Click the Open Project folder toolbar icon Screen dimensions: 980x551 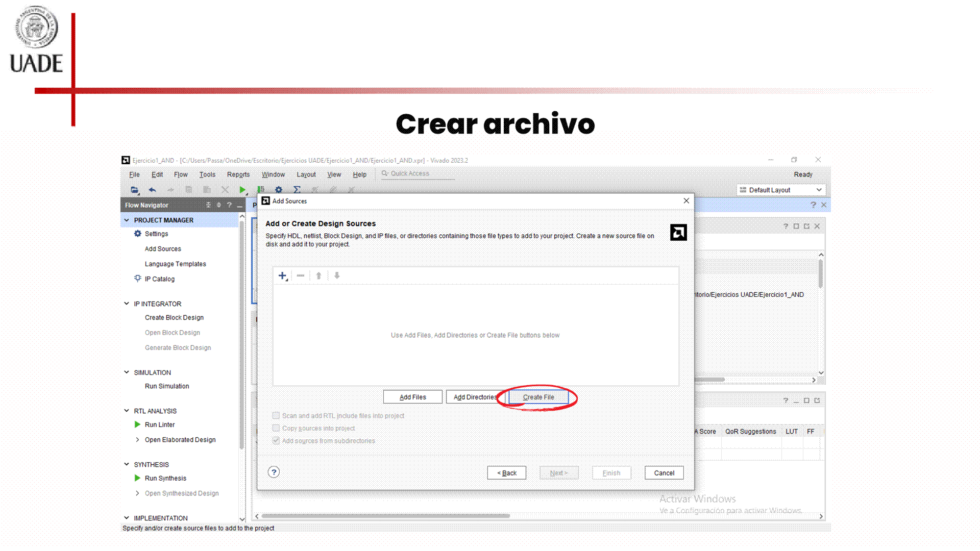click(134, 190)
